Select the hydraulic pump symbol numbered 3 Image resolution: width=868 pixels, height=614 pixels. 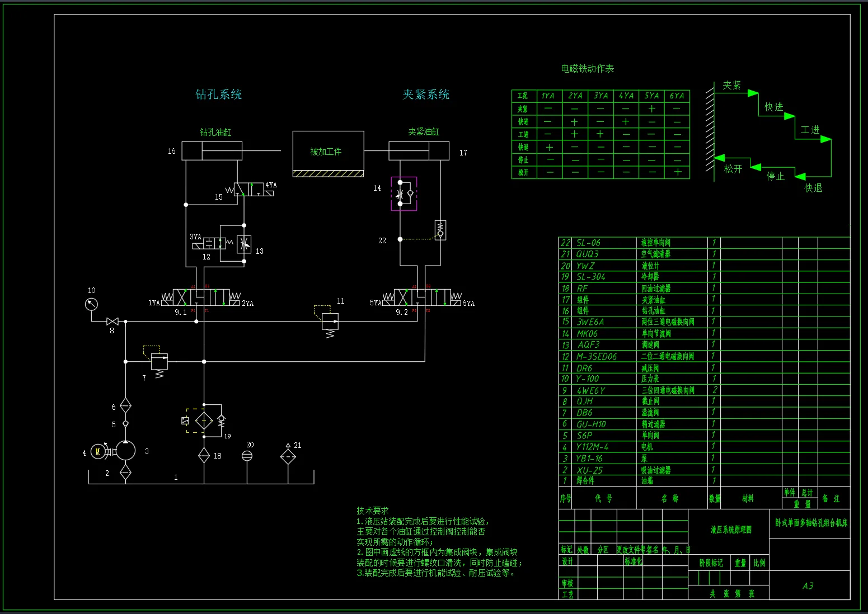125,451
